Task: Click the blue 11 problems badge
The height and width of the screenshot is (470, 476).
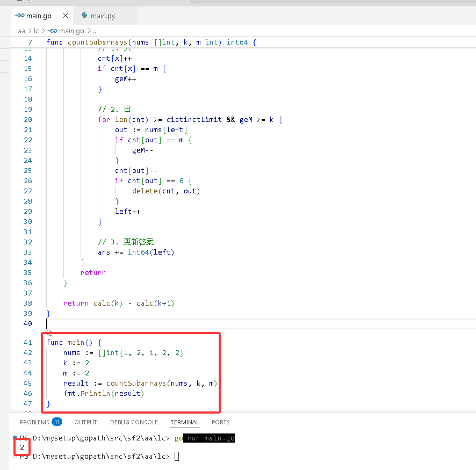Action: (x=57, y=422)
